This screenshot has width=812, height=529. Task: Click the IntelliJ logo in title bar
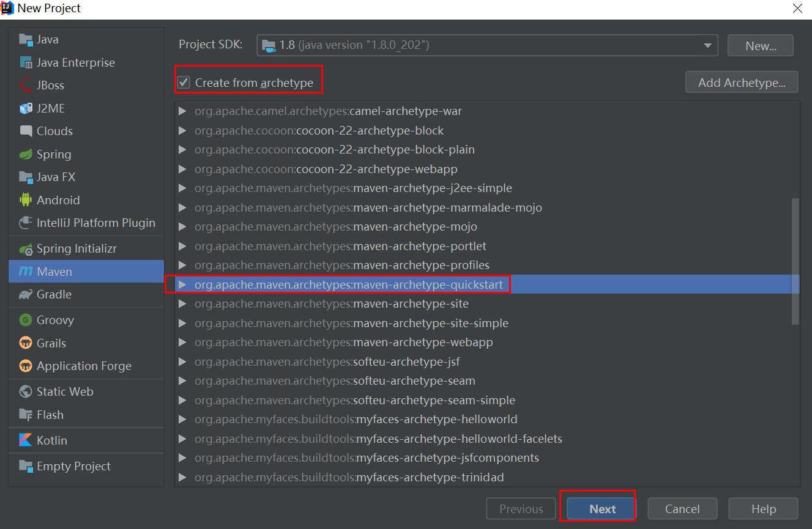point(8,8)
